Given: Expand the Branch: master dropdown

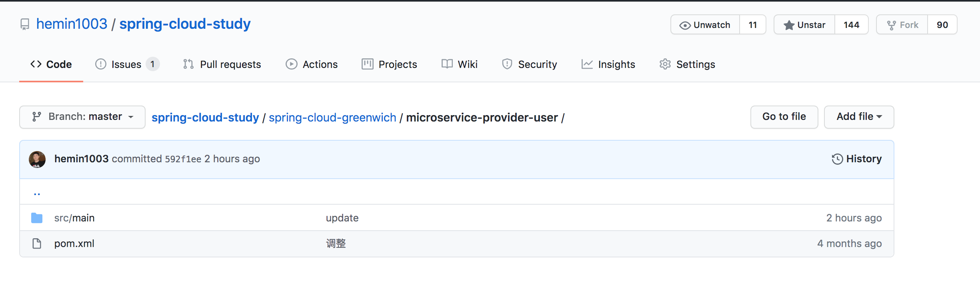Looking at the screenshot, I should 82,117.
